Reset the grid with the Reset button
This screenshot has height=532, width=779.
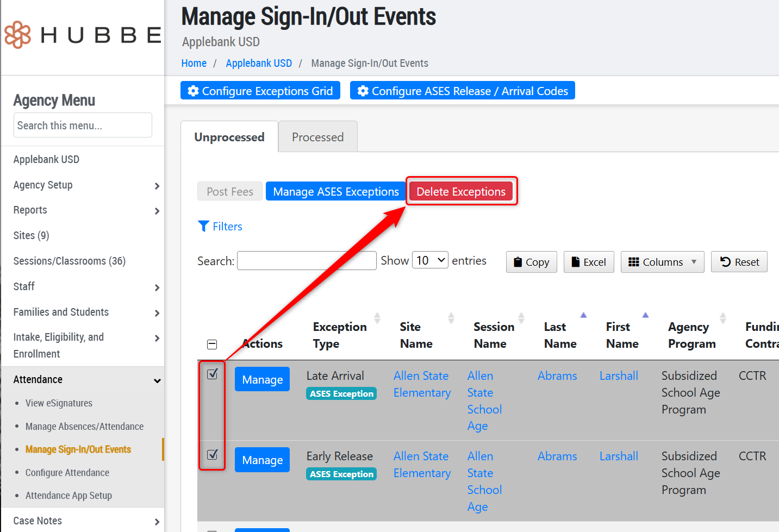(x=739, y=262)
